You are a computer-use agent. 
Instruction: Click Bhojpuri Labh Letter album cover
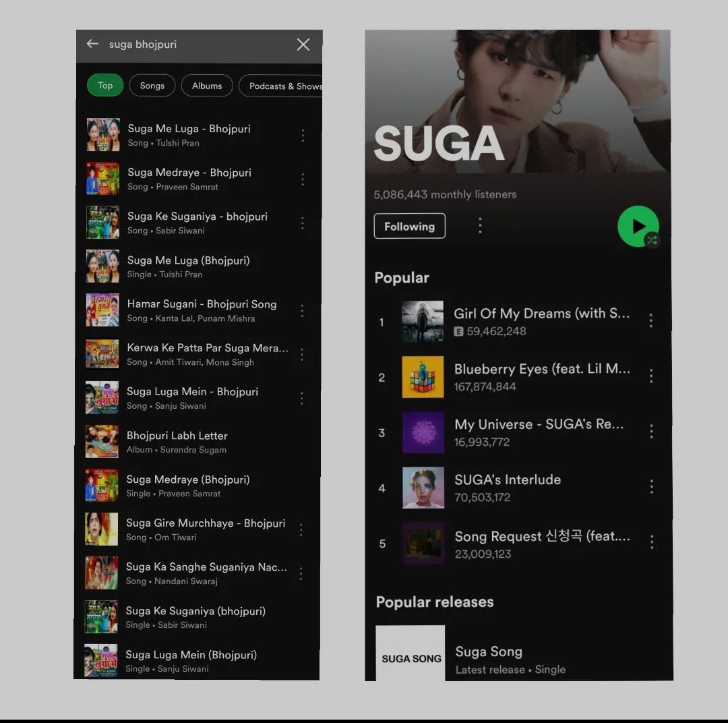click(102, 441)
